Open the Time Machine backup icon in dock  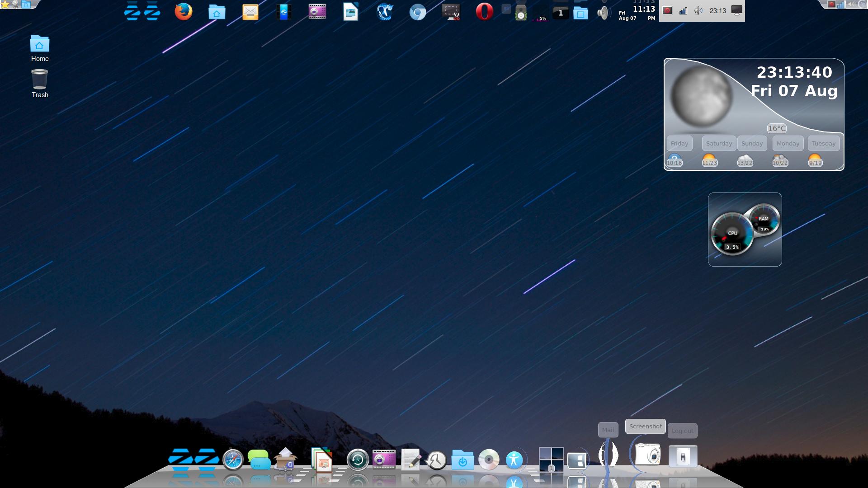pyautogui.click(x=358, y=460)
